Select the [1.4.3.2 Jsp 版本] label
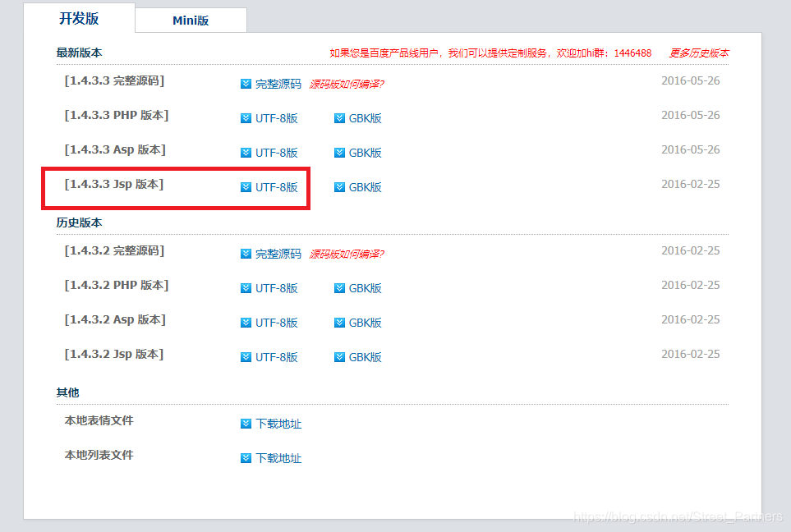The height and width of the screenshot is (532, 791). 114,354
